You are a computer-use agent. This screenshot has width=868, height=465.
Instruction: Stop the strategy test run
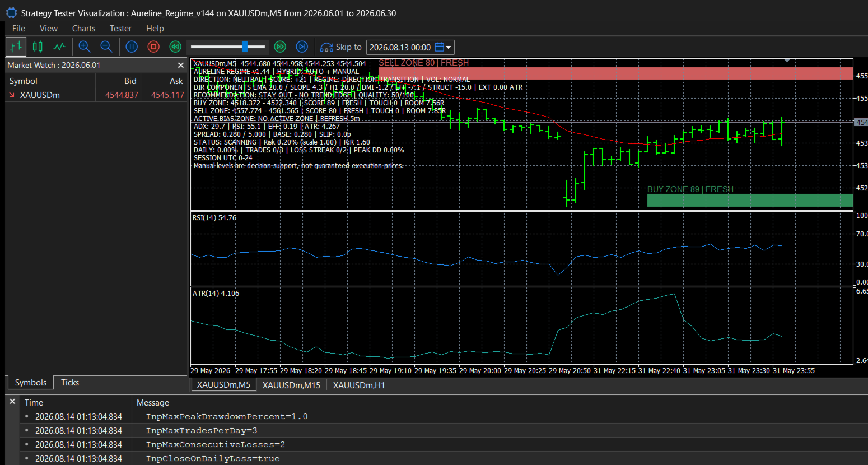[x=153, y=46]
